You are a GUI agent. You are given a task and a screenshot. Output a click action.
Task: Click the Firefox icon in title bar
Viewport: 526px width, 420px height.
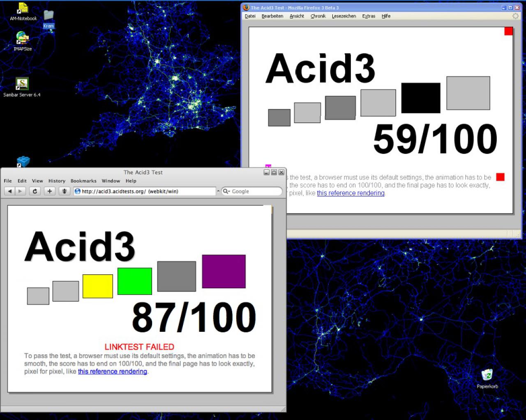pyautogui.click(x=246, y=7)
